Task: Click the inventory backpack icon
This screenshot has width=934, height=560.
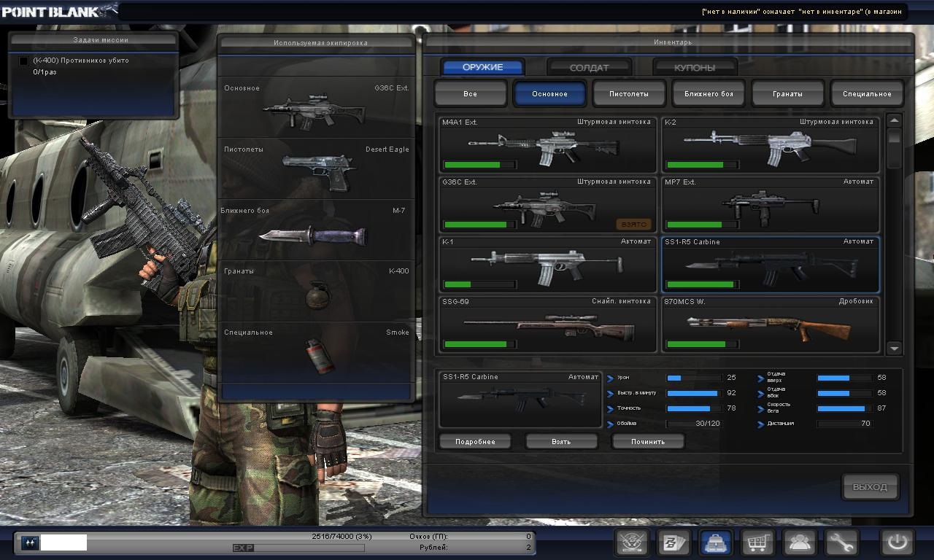Action: point(716,542)
